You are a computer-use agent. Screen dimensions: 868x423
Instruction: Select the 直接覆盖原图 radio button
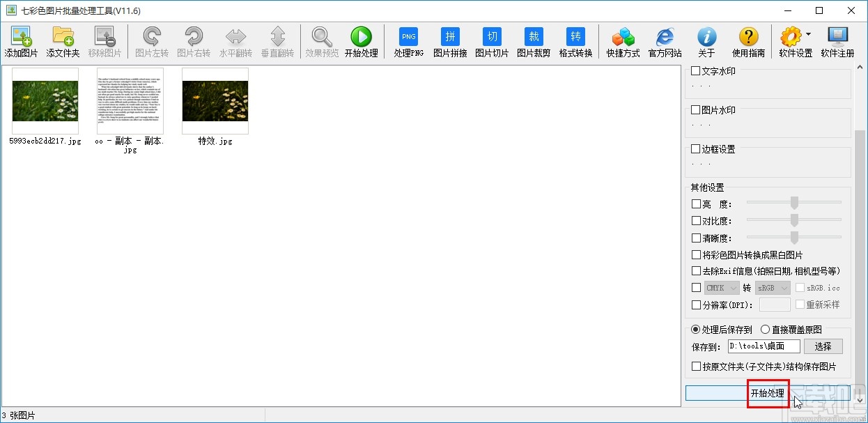[765, 330]
